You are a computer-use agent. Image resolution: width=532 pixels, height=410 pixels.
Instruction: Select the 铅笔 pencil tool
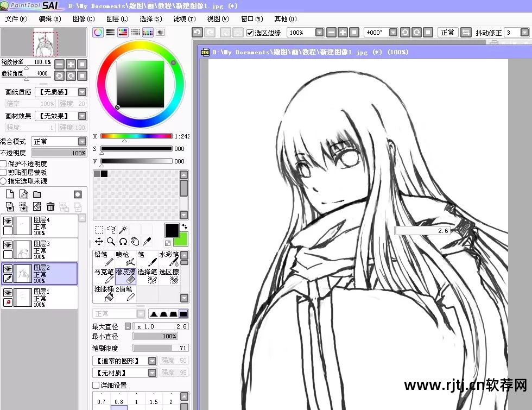[x=104, y=258]
